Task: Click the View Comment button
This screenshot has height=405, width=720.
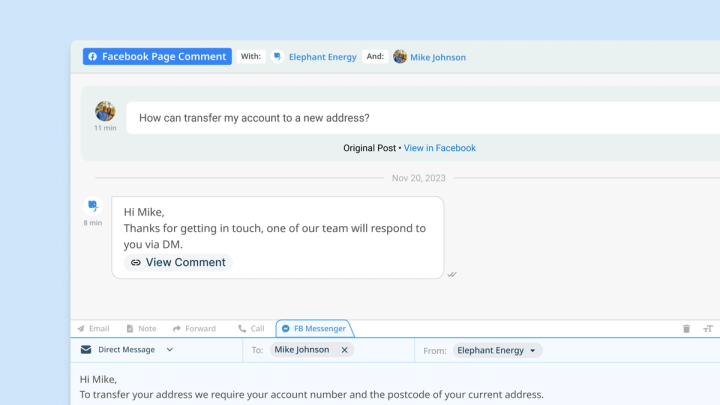Action: pos(178,262)
